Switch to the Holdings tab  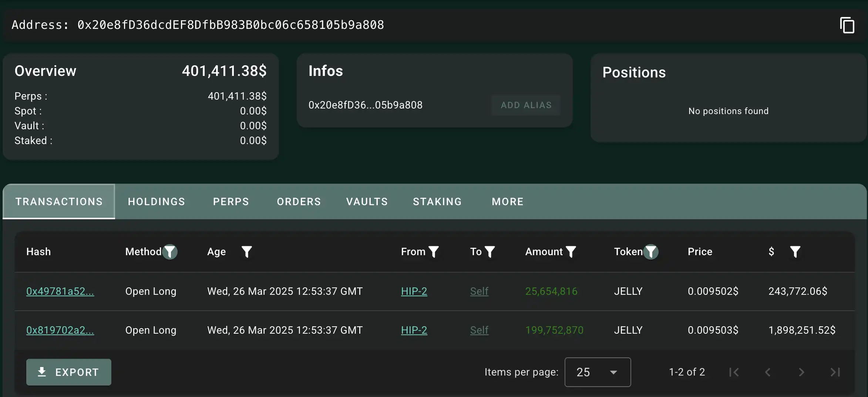pos(156,201)
